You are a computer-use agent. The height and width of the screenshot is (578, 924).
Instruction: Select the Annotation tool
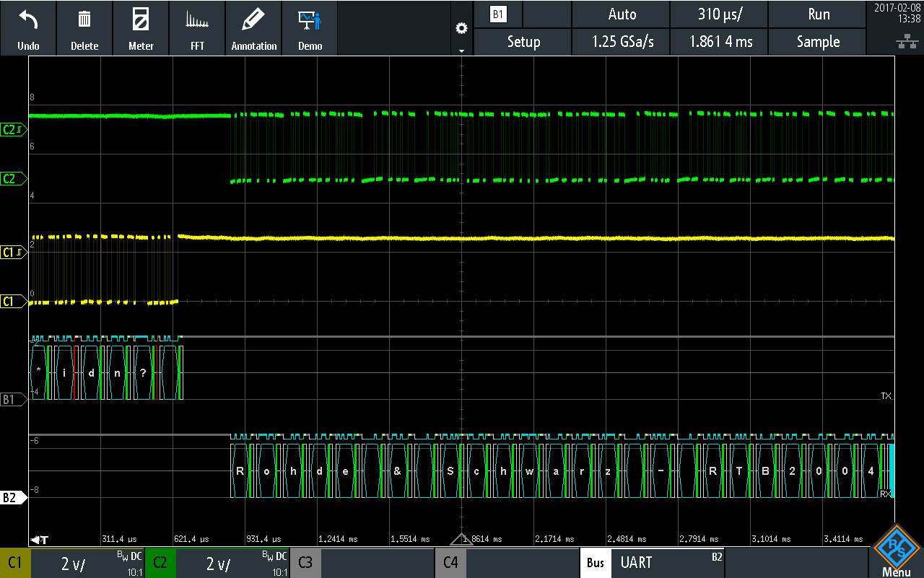tap(253, 28)
